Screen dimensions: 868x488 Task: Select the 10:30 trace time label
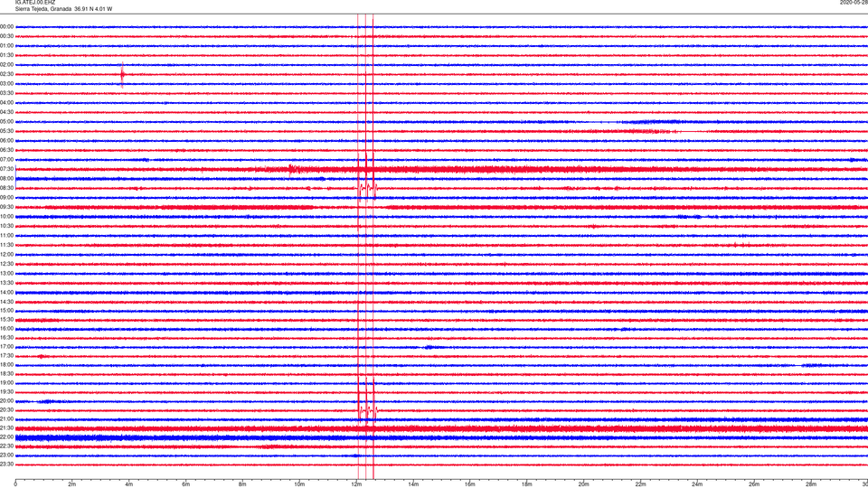click(x=6, y=226)
